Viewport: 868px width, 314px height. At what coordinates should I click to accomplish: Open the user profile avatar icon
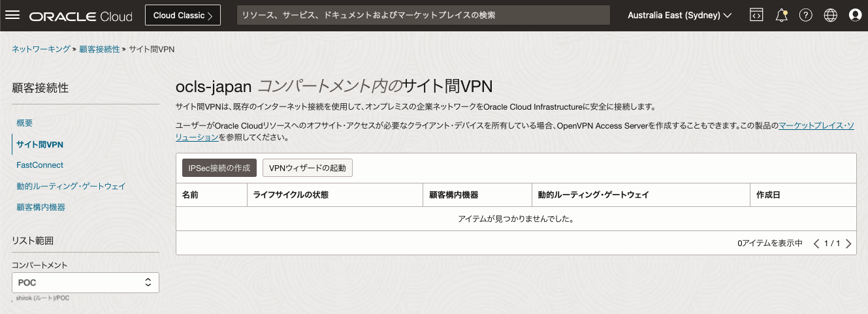(856, 15)
